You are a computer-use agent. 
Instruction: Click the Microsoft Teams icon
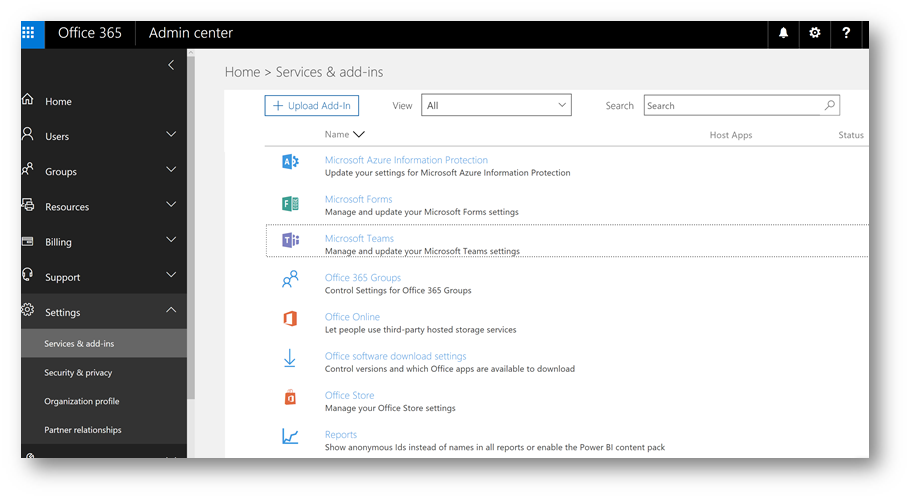[x=290, y=240]
